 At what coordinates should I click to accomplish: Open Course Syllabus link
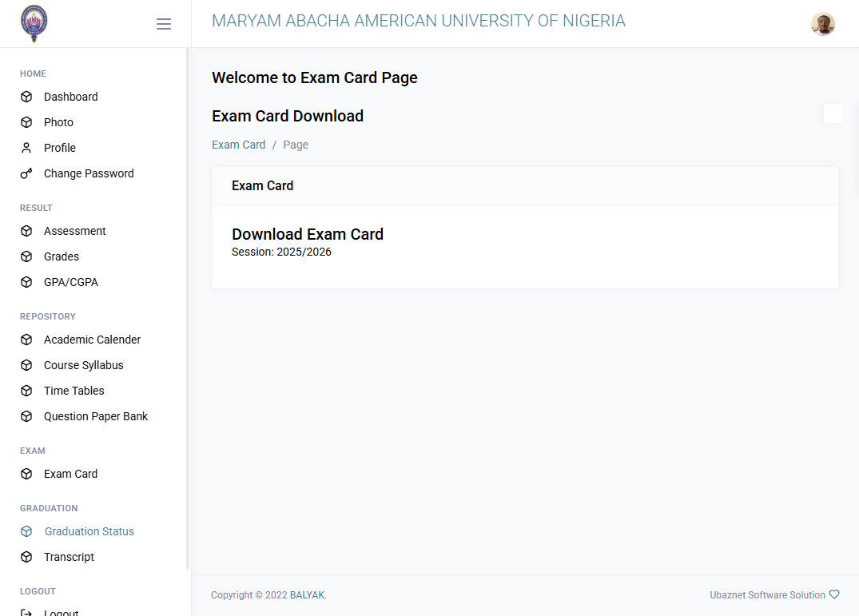[x=83, y=365]
